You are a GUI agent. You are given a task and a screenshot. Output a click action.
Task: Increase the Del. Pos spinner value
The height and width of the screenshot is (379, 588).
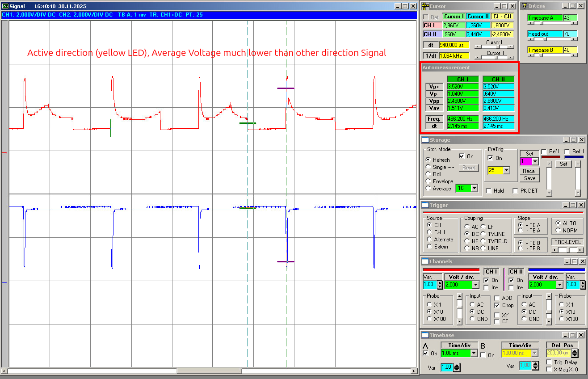pyautogui.click(x=575, y=351)
